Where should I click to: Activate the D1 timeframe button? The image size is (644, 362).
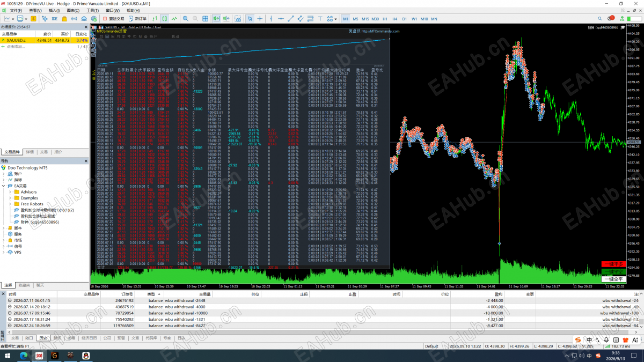coord(404,19)
